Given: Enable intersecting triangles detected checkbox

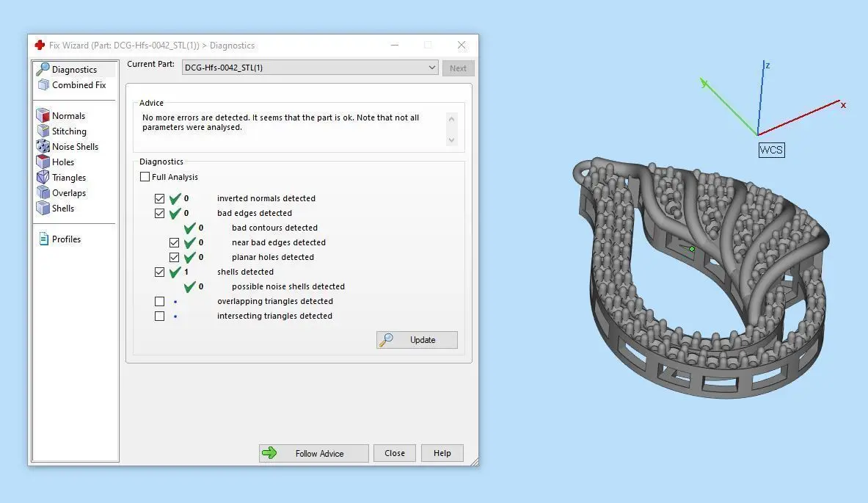Looking at the screenshot, I should coord(159,316).
